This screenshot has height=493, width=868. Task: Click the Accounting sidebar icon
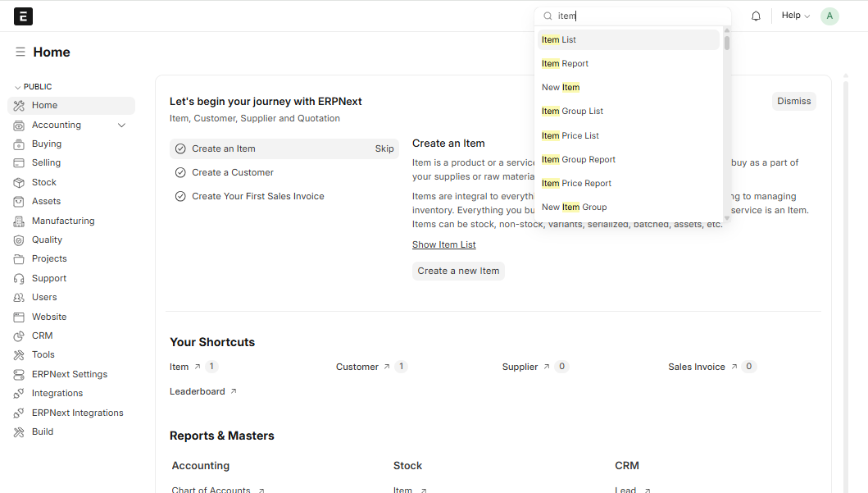[19, 126]
